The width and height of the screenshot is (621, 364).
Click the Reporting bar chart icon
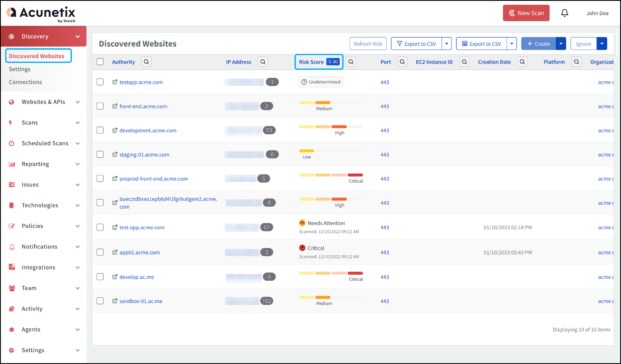tap(12, 164)
